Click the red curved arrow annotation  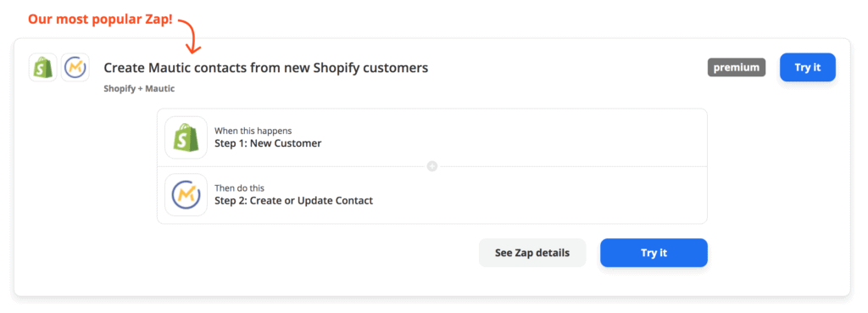[x=190, y=36]
